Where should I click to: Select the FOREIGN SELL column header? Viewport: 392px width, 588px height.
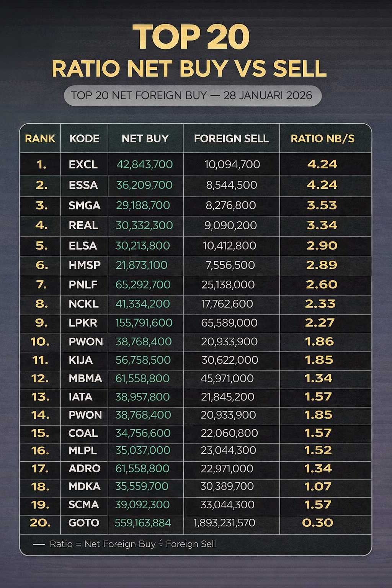pyautogui.click(x=231, y=139)
